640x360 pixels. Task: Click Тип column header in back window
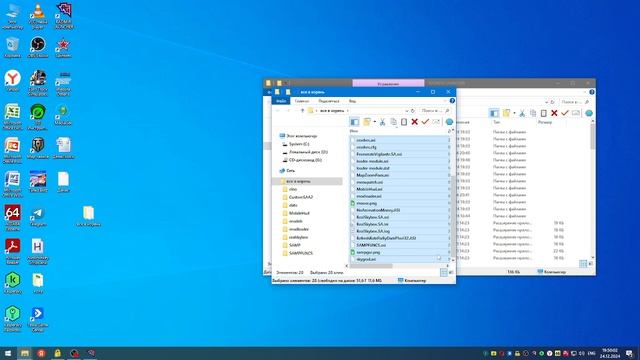coord(496,122)
